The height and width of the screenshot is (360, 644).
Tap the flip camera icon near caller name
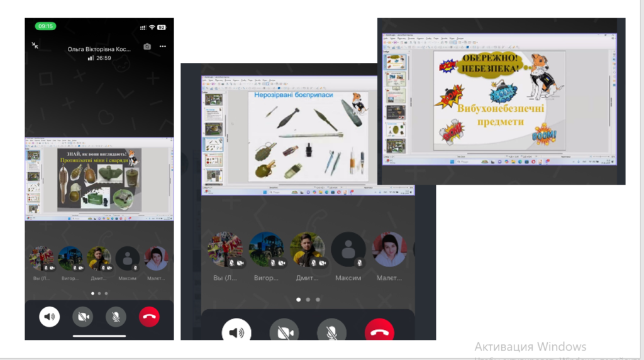tap(147, 46)
